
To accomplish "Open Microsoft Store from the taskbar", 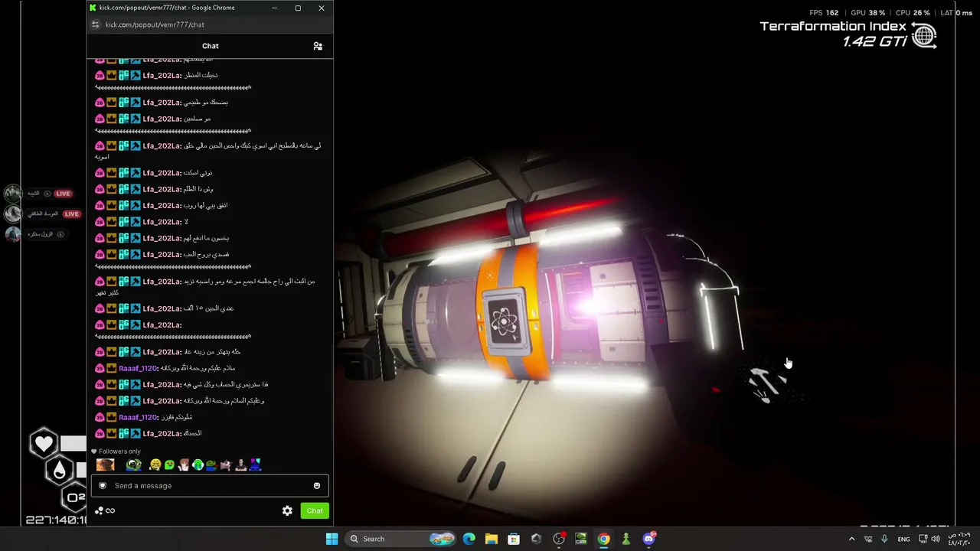I will click(x=514, y=539).
